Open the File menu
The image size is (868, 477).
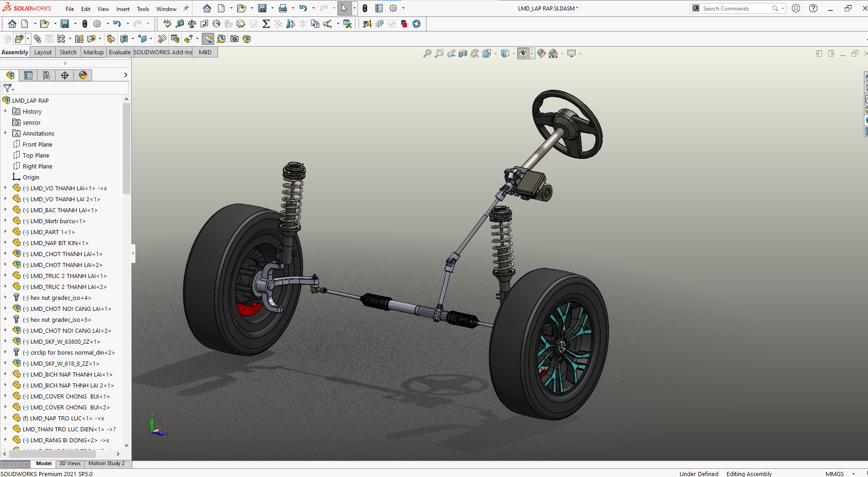70,9
